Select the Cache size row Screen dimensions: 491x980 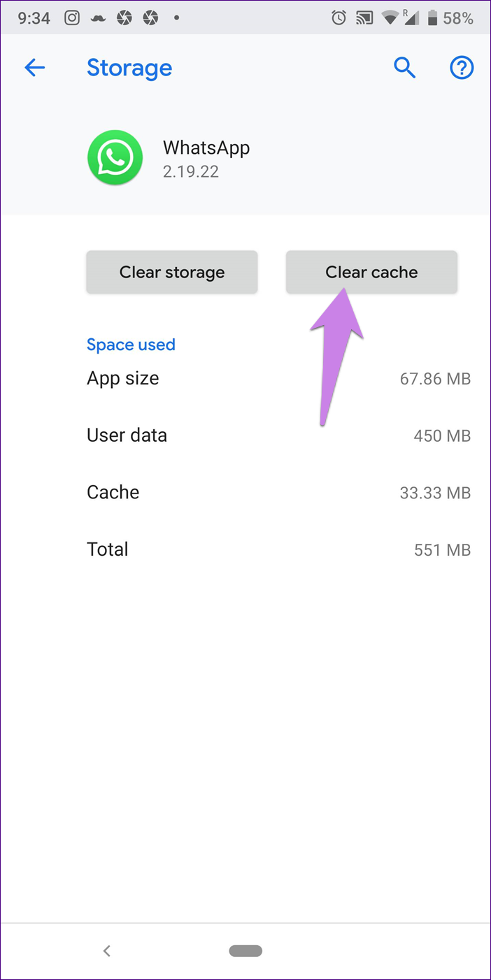278,493
